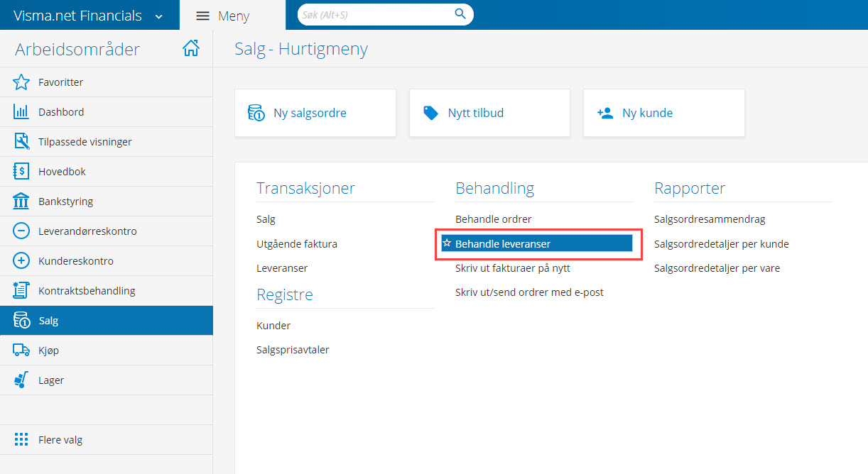Open Skriv ut fakturaer på nytt
868x474 pixels.
[x=513, y=268]
